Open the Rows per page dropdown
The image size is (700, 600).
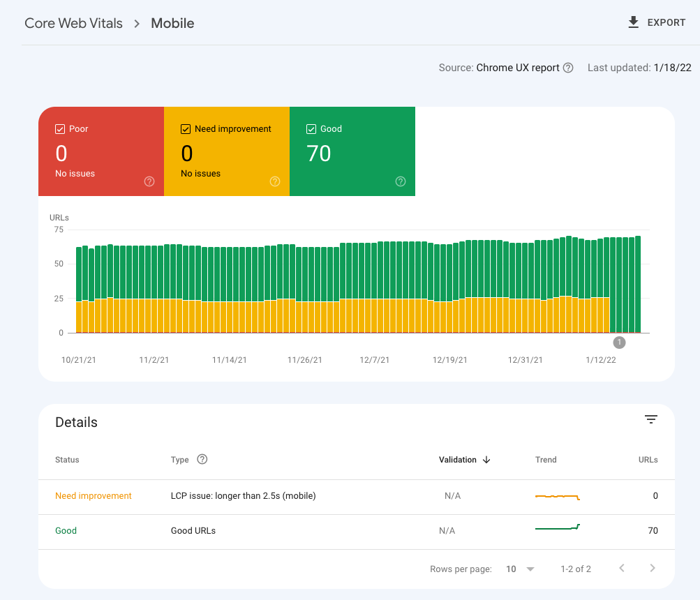pos(520,569)
